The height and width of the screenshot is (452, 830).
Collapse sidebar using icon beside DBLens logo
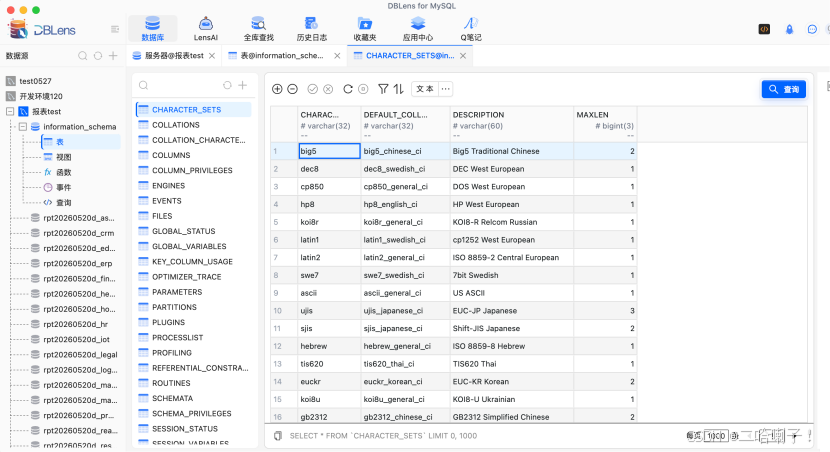tap(114, 29)
